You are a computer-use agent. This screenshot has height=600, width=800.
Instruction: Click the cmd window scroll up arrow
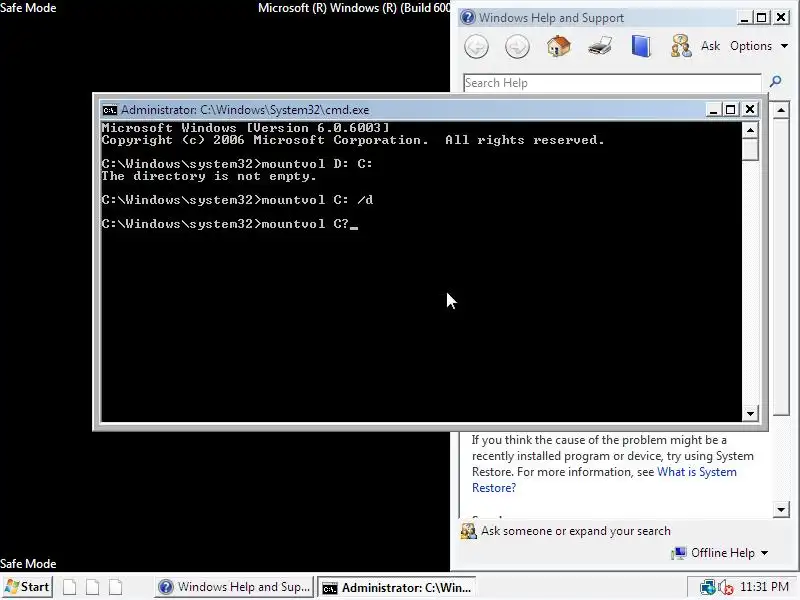point(750,131)
